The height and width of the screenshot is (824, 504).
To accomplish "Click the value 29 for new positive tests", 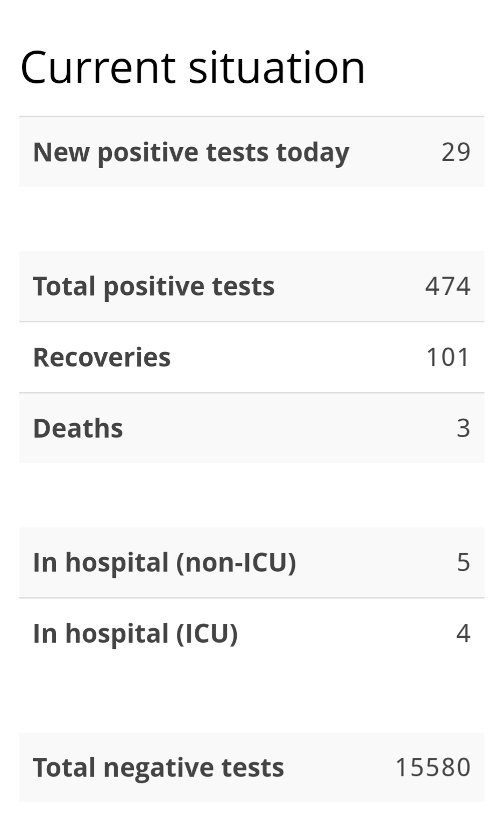I will coord(456,152).
